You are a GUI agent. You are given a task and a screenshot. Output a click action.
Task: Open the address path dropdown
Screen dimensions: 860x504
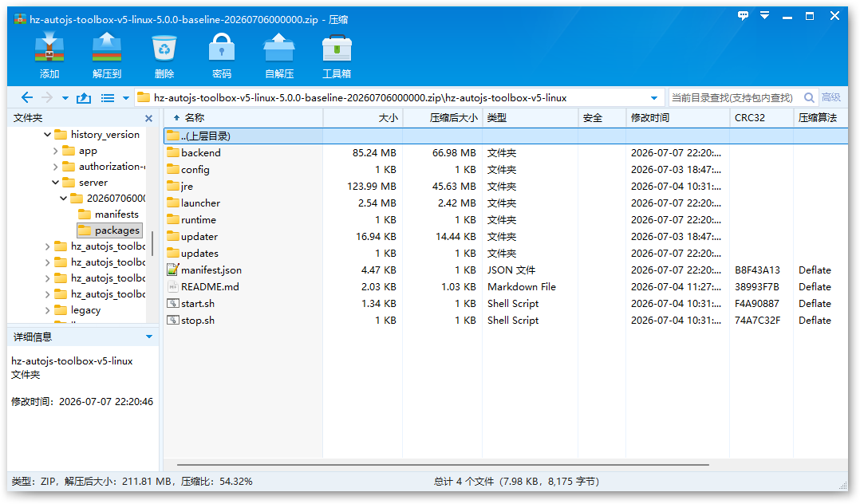[x=654, y=98]
